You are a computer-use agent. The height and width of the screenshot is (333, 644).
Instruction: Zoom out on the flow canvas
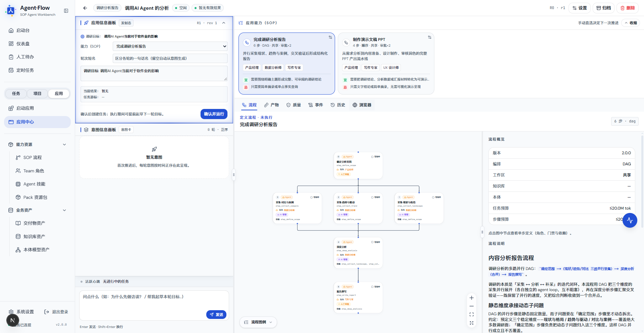471,306
